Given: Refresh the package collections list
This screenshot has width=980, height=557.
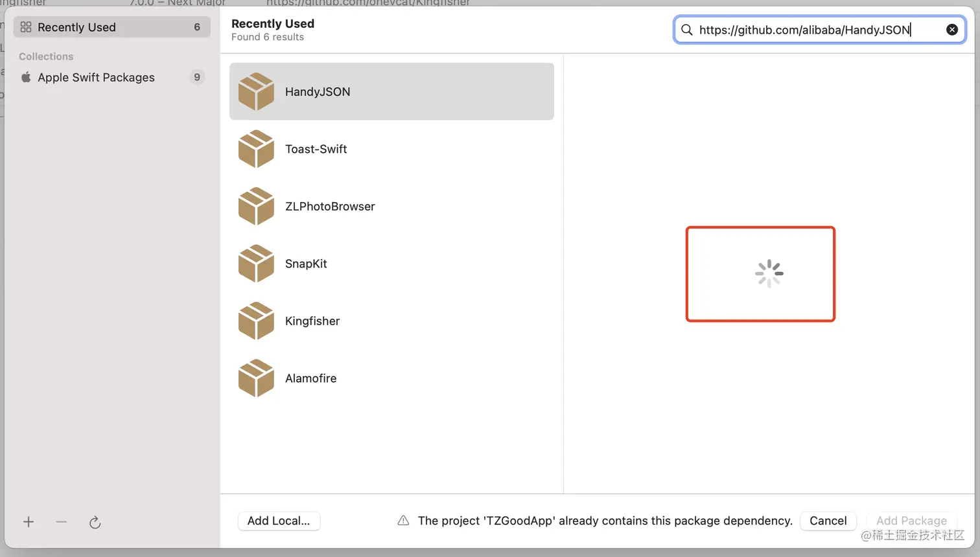Looking at the screenshot, I should (x=95, y=522).
